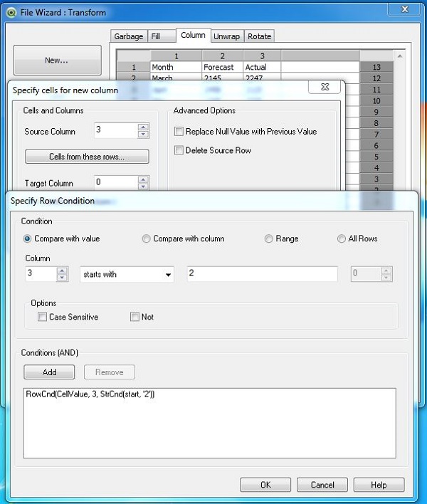Click Cancel in Specify Row Condition
The height and width of the screenshot is (504, 427).
[322, 485]
